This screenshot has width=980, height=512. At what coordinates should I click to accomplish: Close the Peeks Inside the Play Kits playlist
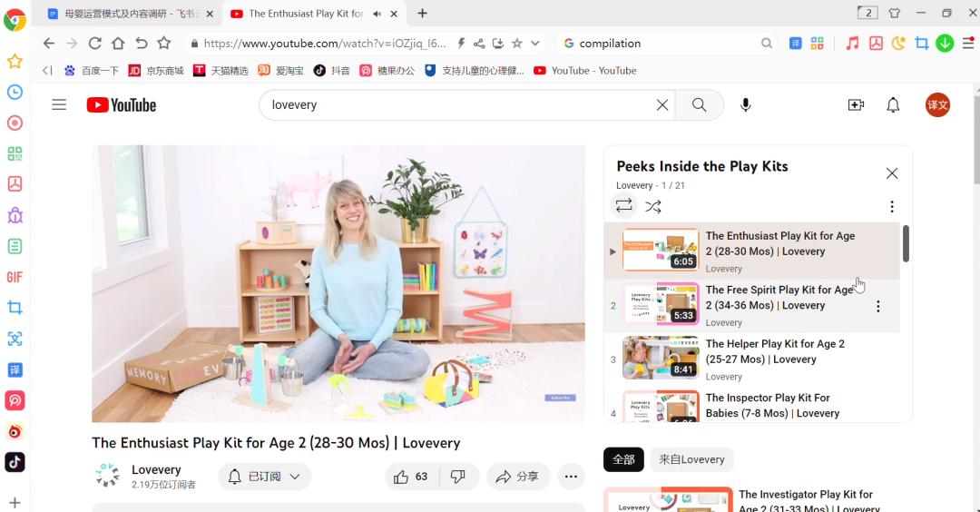[x=892, y=173]
